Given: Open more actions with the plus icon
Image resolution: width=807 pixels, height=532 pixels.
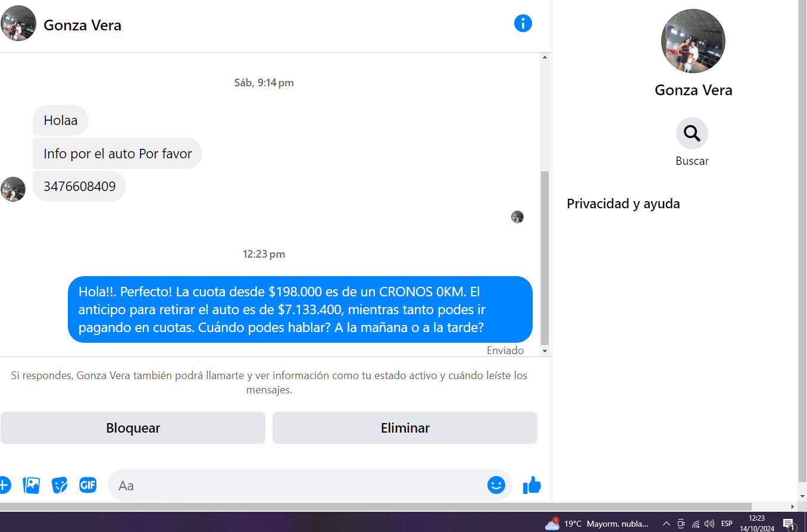Looking at the screenshot, I should 4,485.
